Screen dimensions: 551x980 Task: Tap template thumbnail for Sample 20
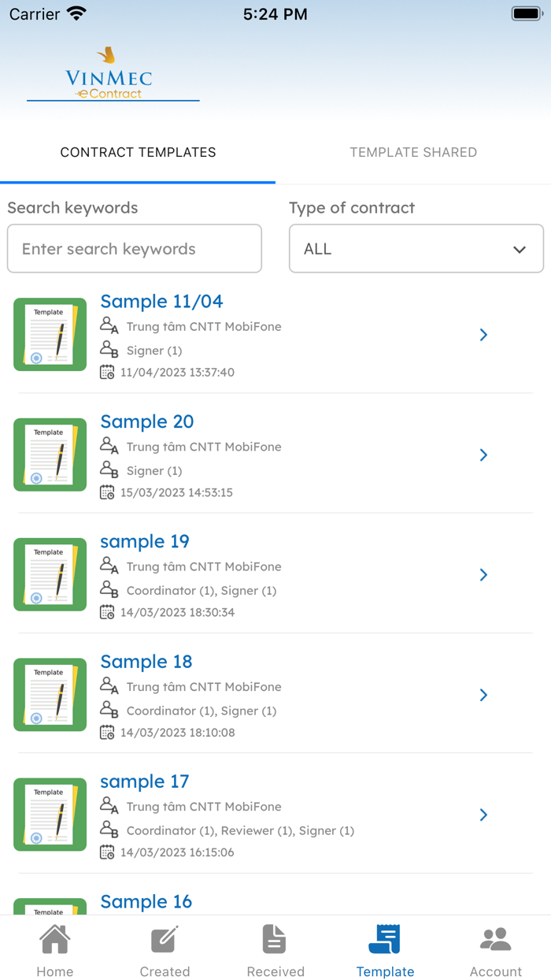50,455
